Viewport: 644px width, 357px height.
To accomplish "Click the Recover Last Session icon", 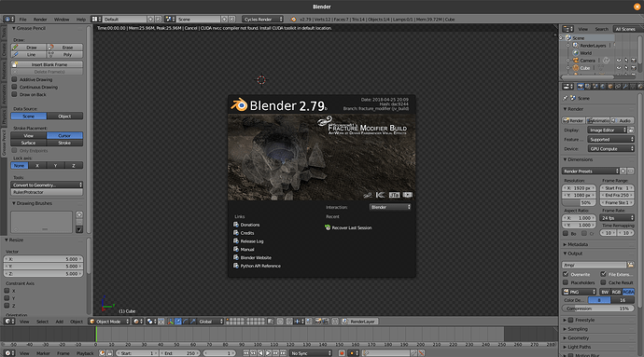I will click(328, 227).
